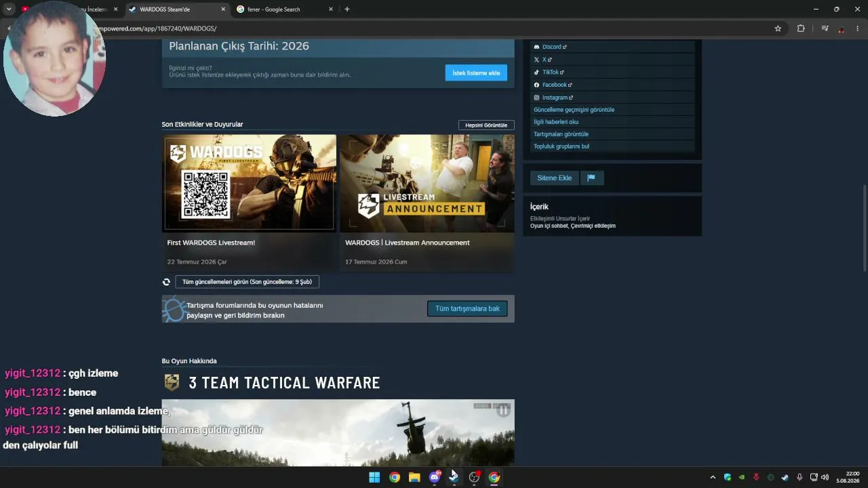Click the '17 Temmuz 2026 Cum' date
The width and height of the screenshot is (868, 488).
click(x=376, y=262)
